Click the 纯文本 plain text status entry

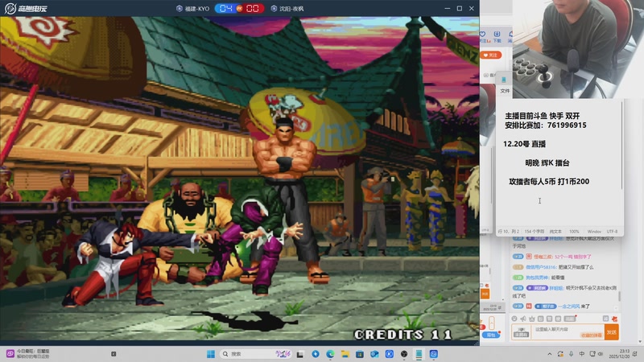555,232
